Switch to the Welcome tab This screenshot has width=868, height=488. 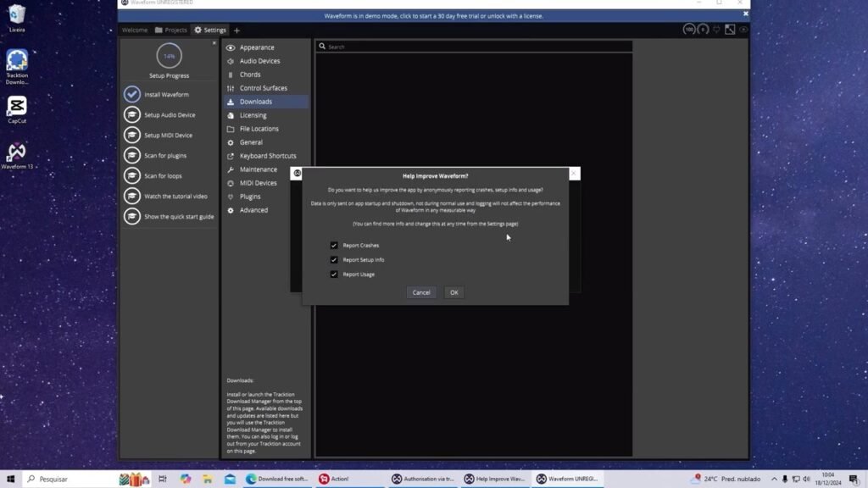coord(135,30)
